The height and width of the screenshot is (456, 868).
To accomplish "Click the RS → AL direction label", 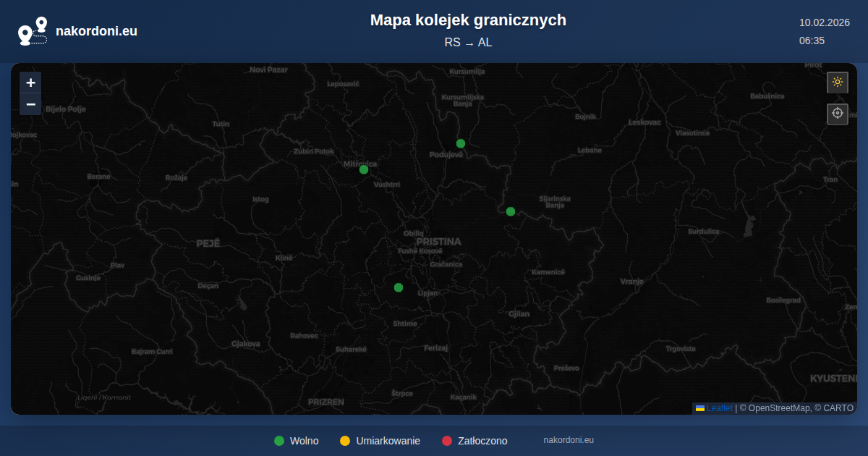I will [x=468, y=43].
